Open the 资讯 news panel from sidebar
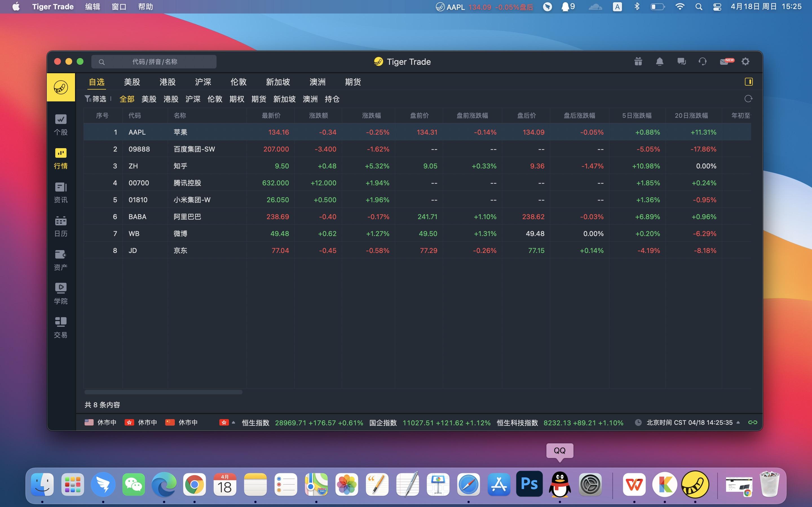 tap(60, 192)
